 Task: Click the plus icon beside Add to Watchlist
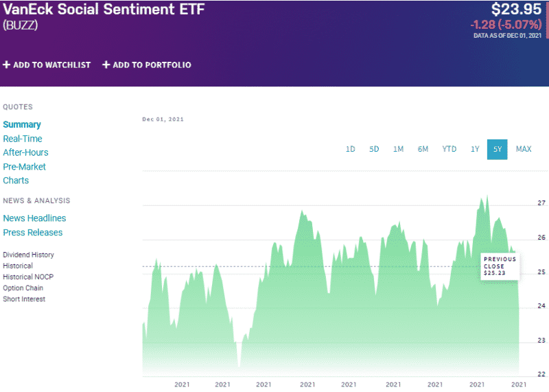(x=6, y=65)
